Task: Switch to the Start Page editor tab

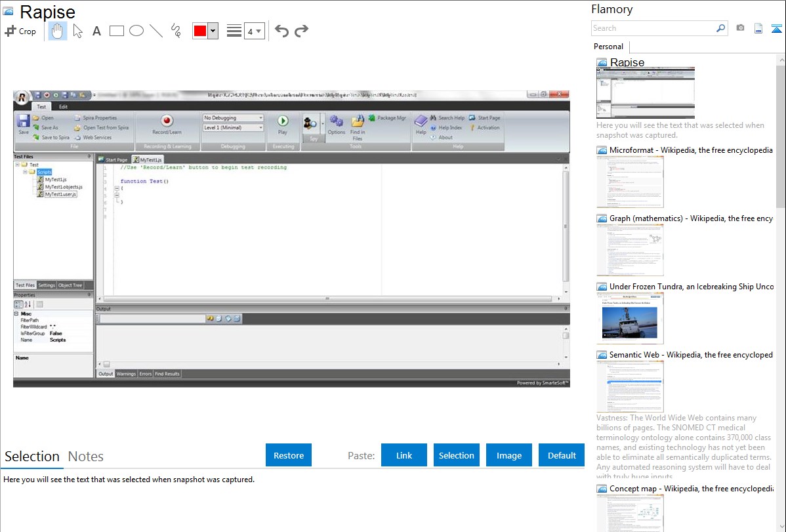Action: coord(114,160)
